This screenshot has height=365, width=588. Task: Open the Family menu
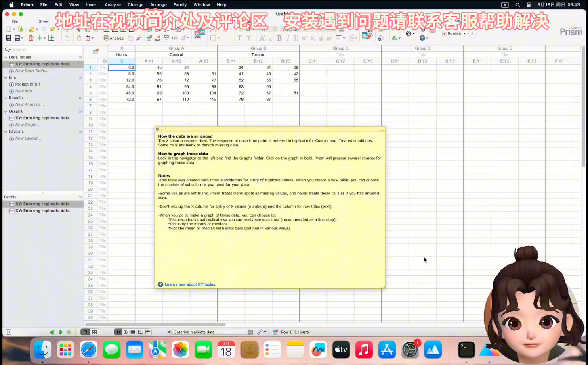click(180, 5)
